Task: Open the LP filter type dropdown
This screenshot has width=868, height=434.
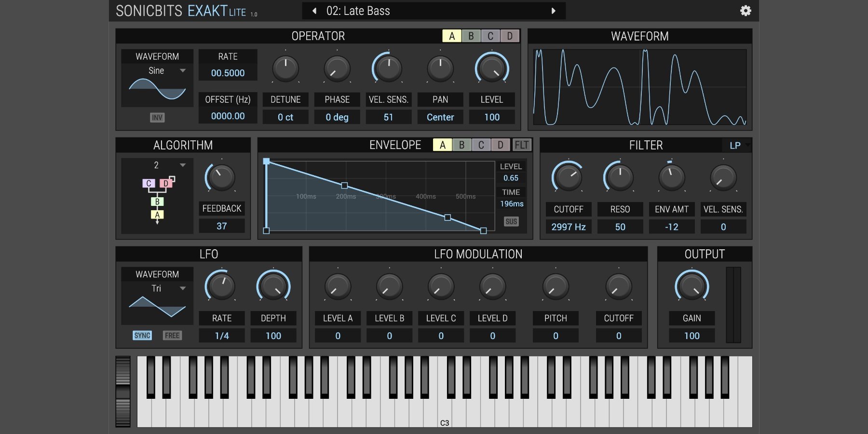Action: [738, 146]
